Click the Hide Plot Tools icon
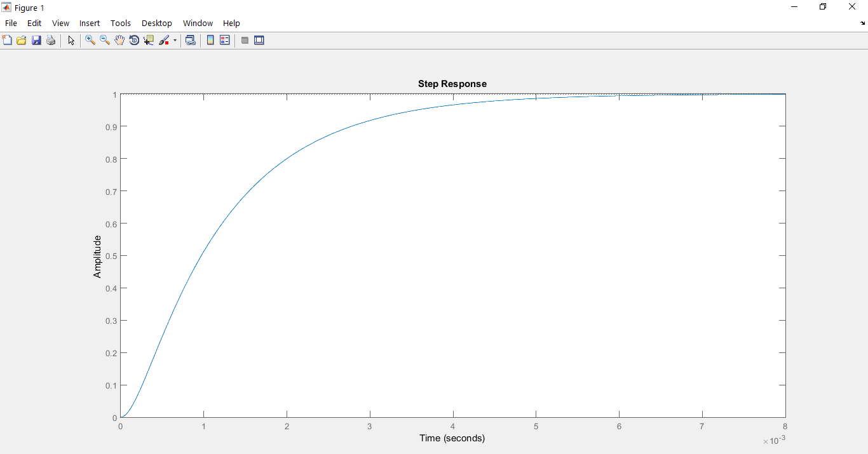Viewport: 868px width, 454px height. pyautogui.click(x=245, y=40)
